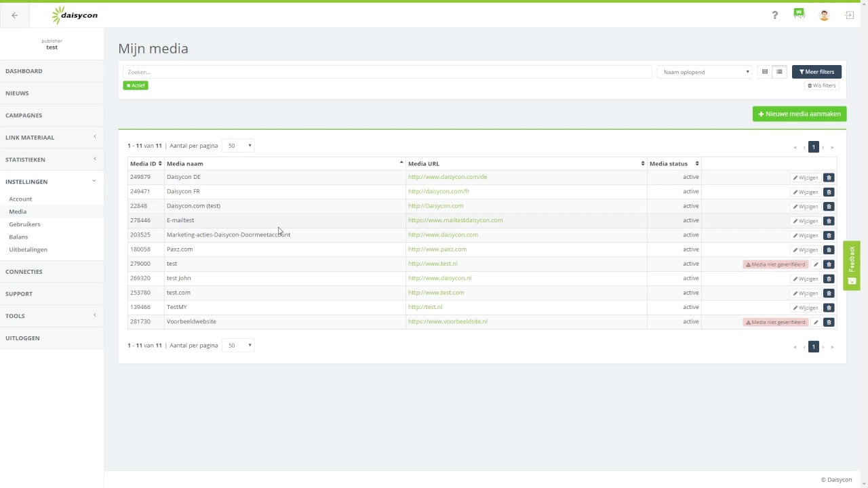Screen dimensions: 868x488
Task: Open the Naam oplopend sort dropdown
Action: point(705,72)
